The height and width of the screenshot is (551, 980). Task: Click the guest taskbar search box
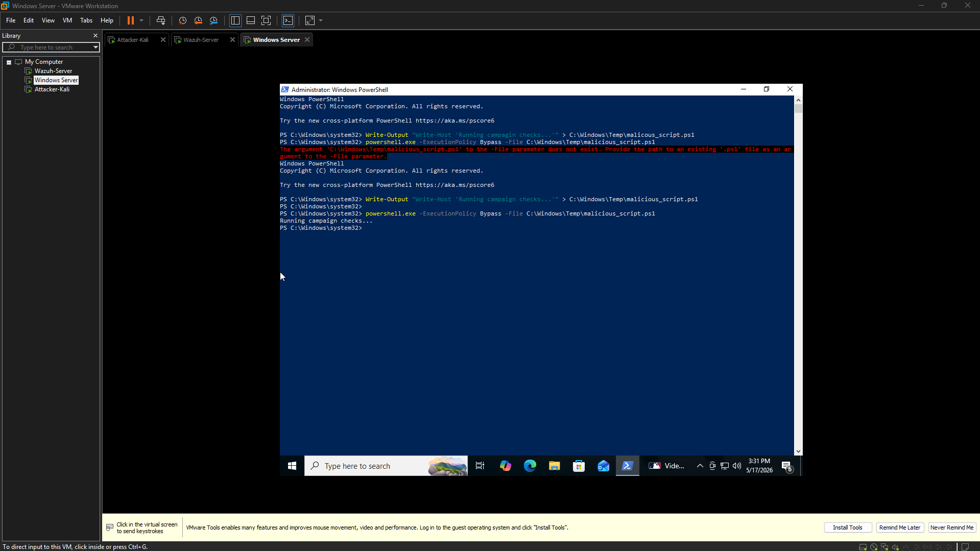[386, 466]
